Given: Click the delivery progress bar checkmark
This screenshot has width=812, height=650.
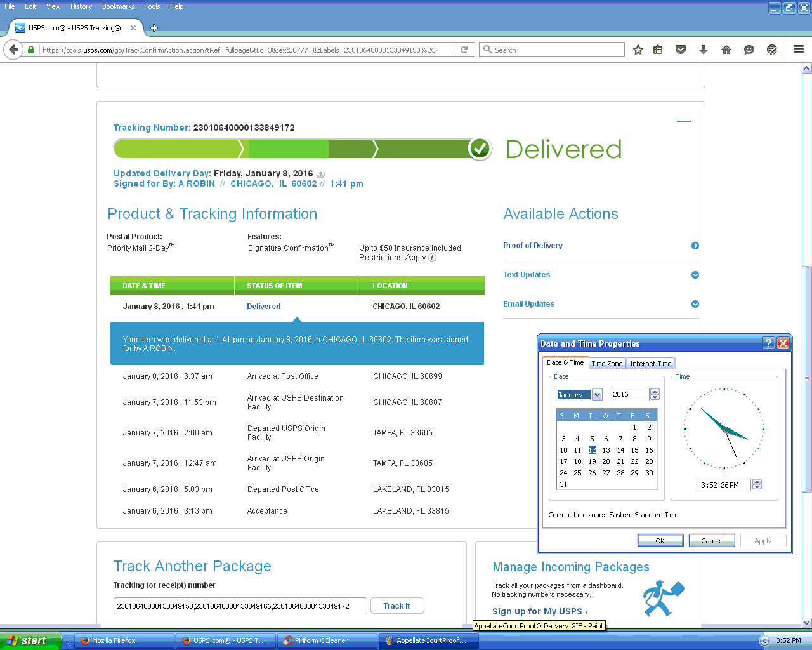Looking at the screenshot, I should (x=480, y=149).
